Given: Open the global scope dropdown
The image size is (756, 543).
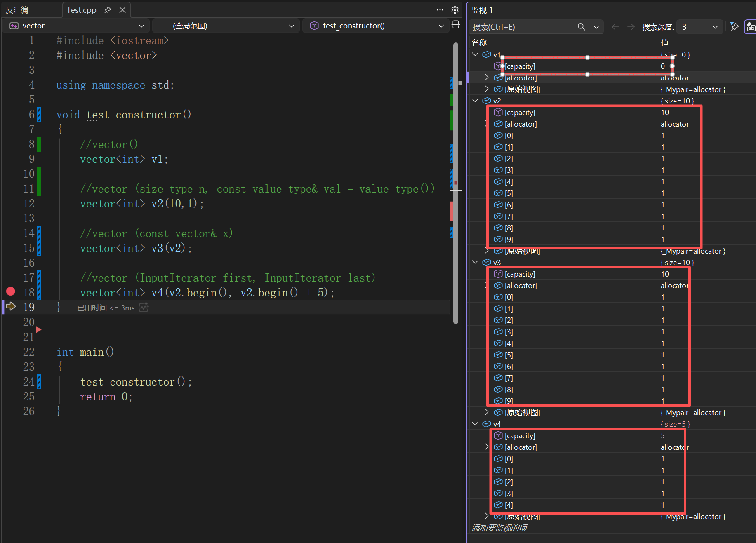Looking at the screenshot, I should [x=226, y=26].
